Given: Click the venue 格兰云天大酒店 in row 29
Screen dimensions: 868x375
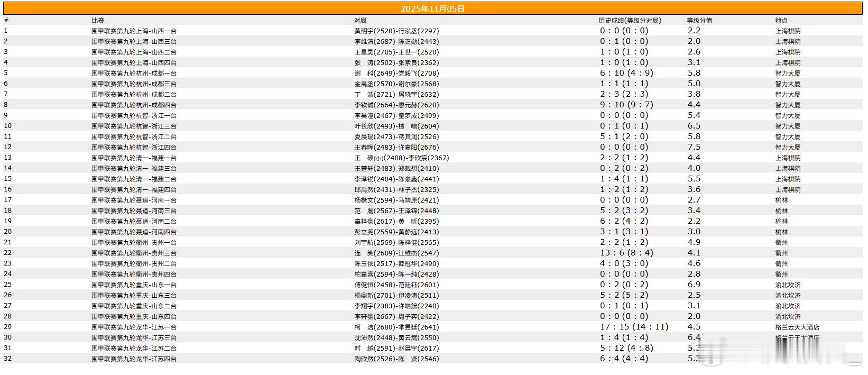Looking at the screenshot, I should (x=797, y=327).
